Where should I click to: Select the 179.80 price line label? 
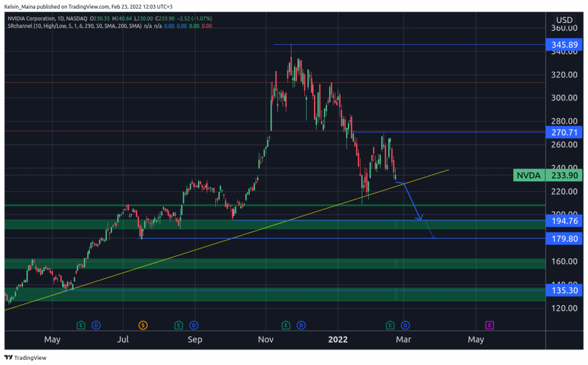point(564,239)
